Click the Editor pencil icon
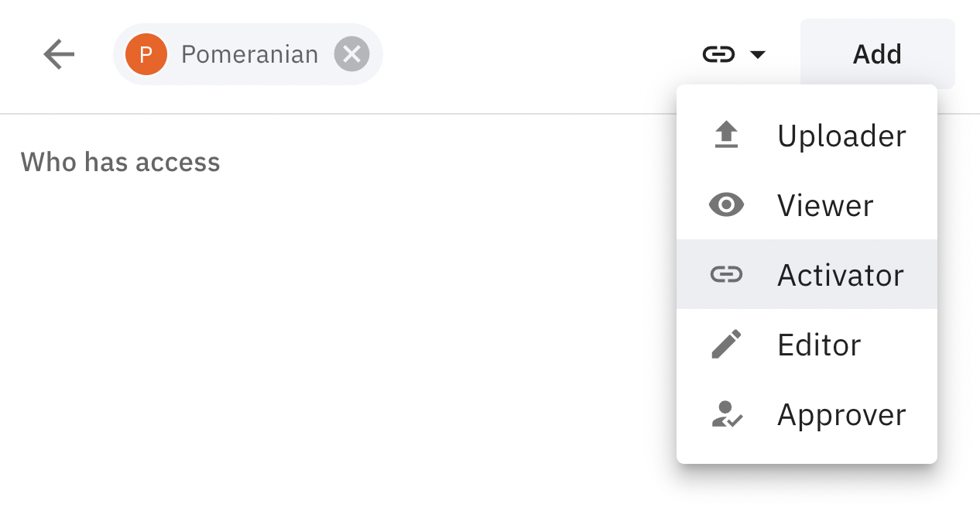This screenshot has width=980, height=508. 726,344
